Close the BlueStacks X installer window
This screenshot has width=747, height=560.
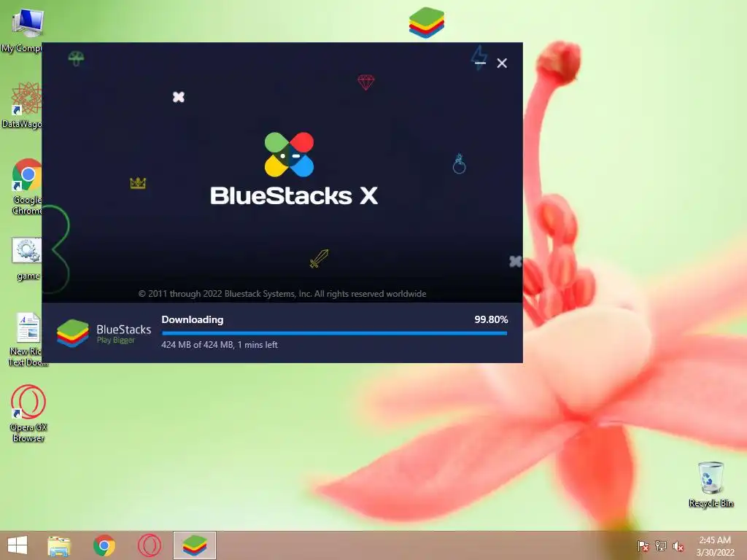[x=502, y=63]
